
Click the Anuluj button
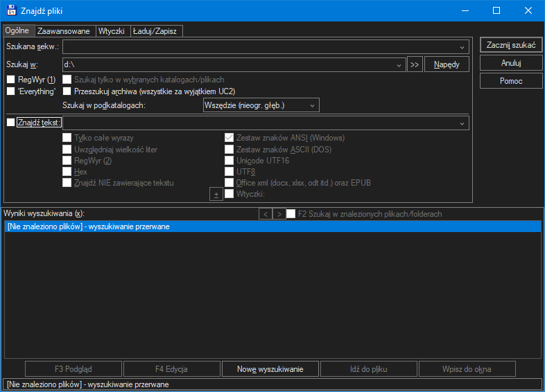pyautogui.click(x=511, y=63)
